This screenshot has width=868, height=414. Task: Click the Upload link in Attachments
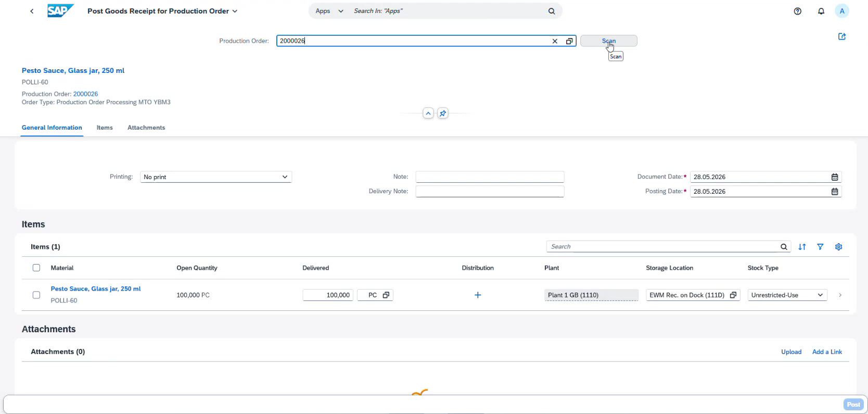coord(791,352)
